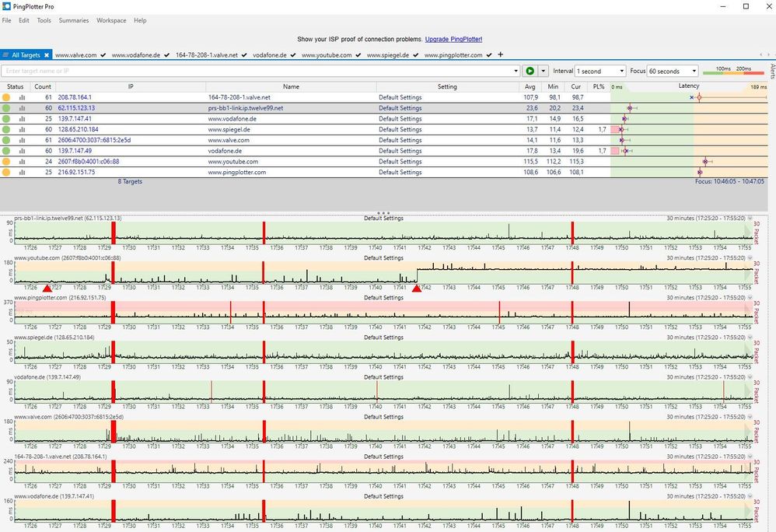Add a new tab with the plus icon
The width and height of the screenshot is (776, 532).
(x=500, y=54)
